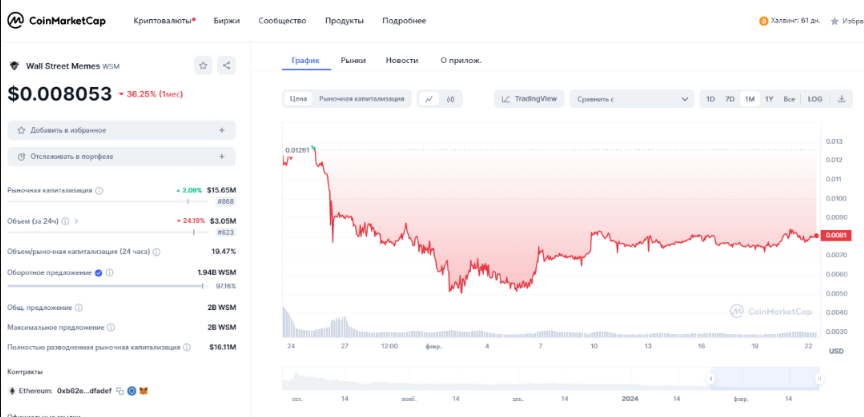The image size is (864, 417).
Task: Click the price $0.008053
Action: coord(60,94)
